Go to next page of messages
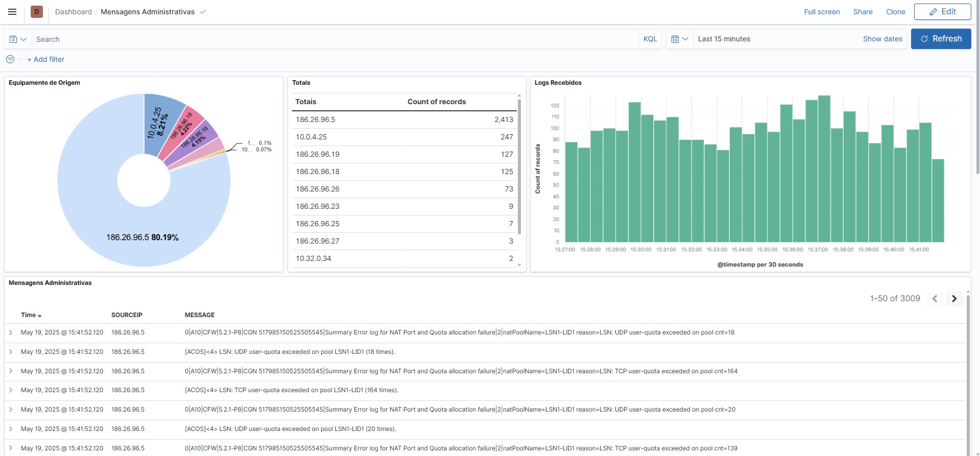 (954, 299)
